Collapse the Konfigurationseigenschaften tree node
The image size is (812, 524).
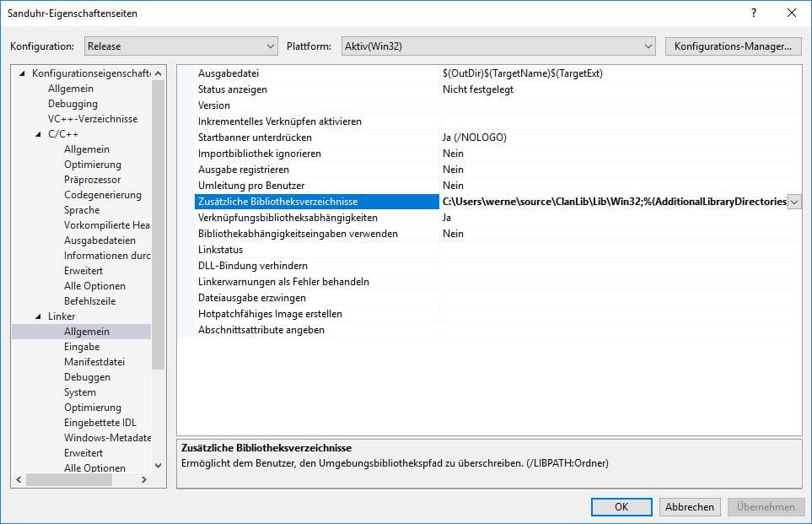[x=23, y=73]
